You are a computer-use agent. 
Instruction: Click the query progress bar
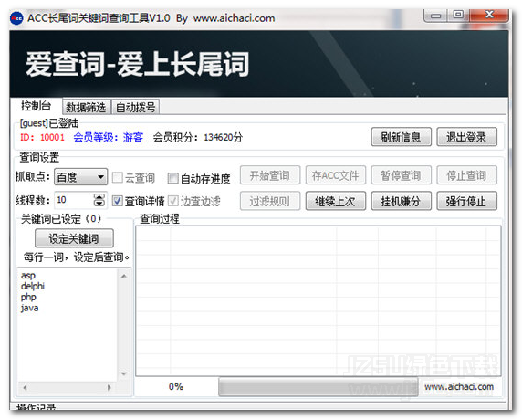pos(318,387)
